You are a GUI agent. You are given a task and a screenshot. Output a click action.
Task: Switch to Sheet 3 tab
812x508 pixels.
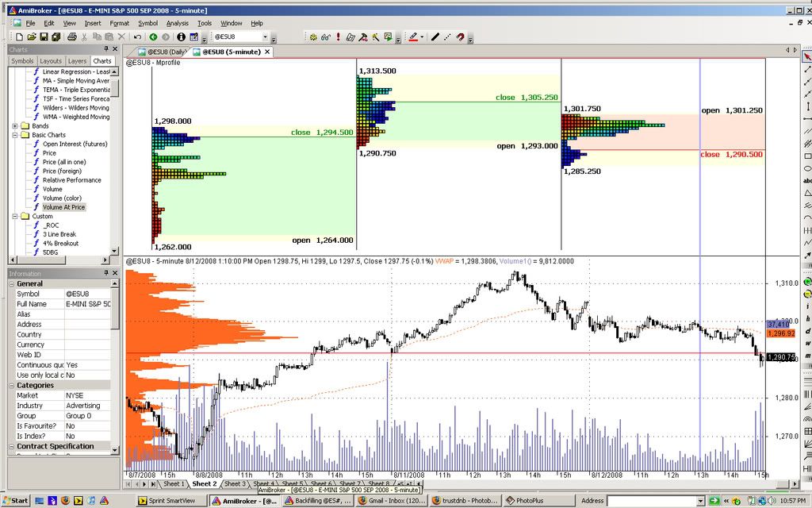point(235,484)
